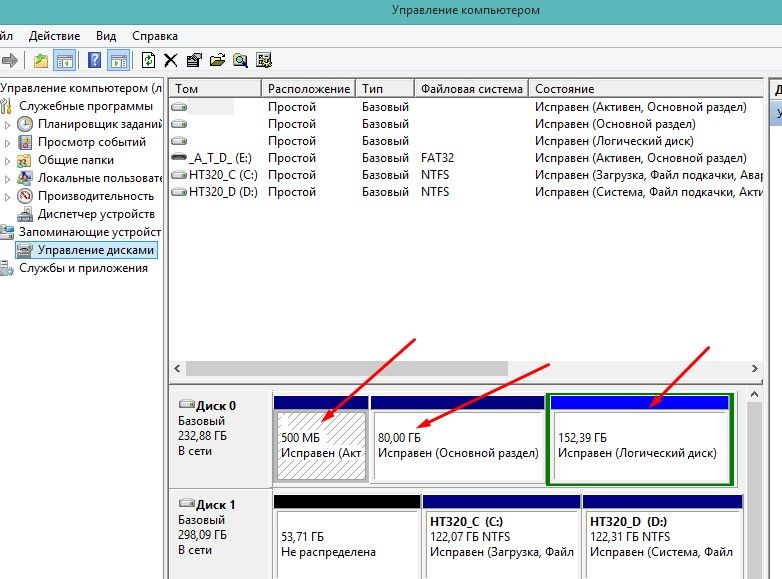This screenshot has width=782, height=579.
Task: Click the up-one-level folder icon
Action: (x=41, y=61)
